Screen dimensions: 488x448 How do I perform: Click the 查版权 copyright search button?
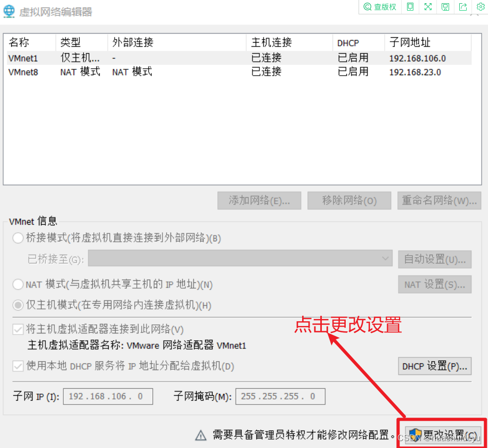380,7
